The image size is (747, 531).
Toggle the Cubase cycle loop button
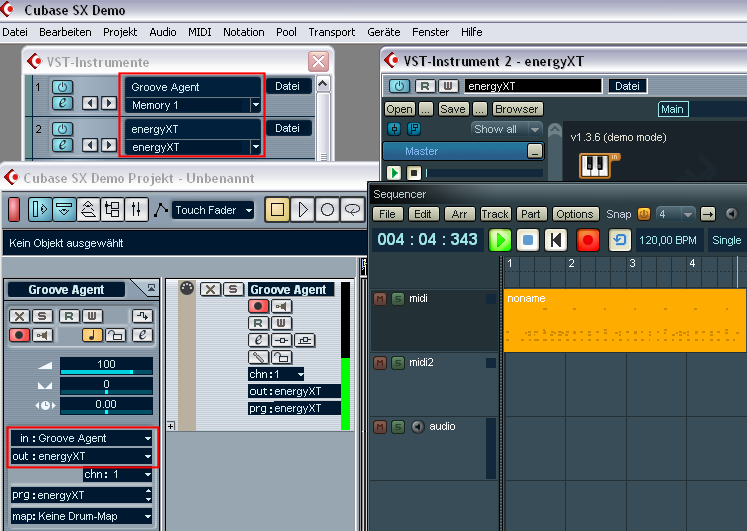click(x=352, y=210)
